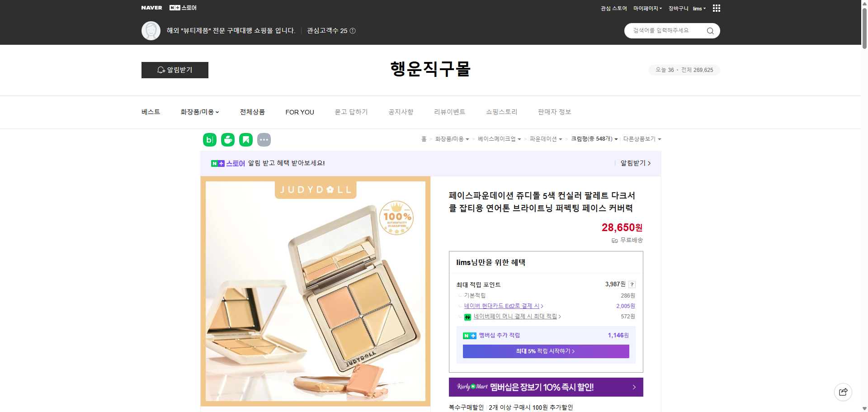Image resolution: width=868 pixels, height=412 pixels.
Task: Click the store profile avatar image
Action: coord(151,30)
